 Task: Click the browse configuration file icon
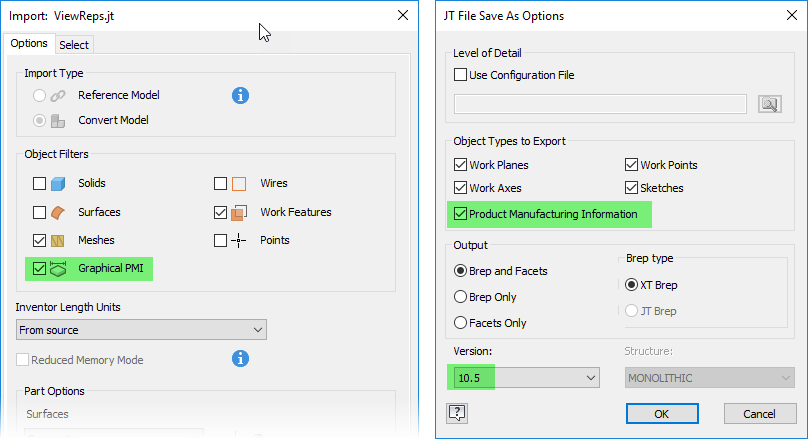tap(769, 104)
